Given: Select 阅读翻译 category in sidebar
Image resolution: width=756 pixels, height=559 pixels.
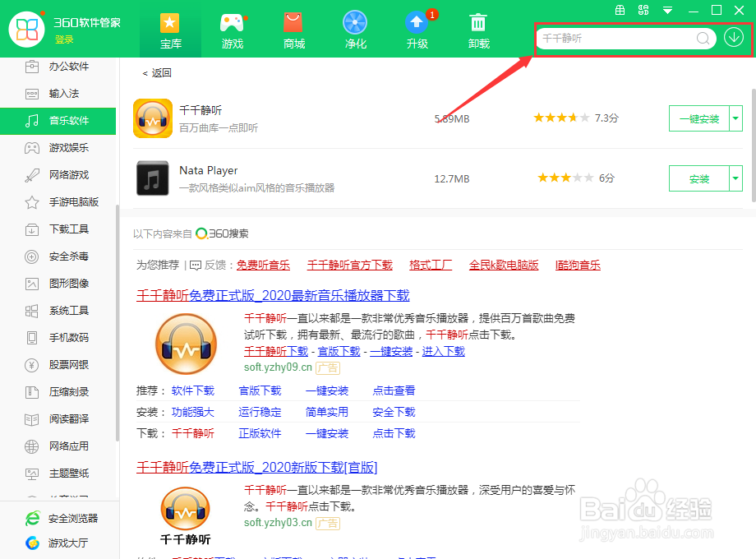Looking at the screenshot, I should [58, 419].
